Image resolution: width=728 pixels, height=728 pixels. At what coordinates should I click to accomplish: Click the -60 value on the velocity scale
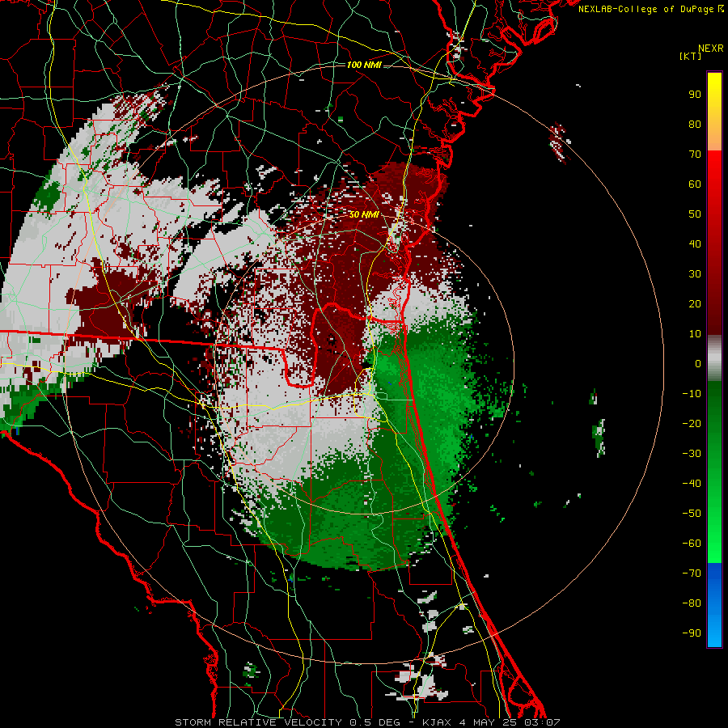[692, 544]
